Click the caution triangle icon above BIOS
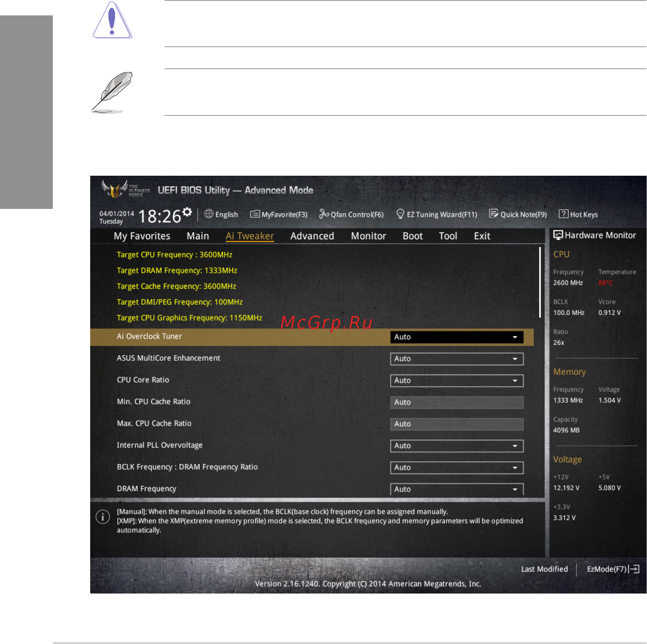This screenshot has height=644, width=647. (112, 20)
